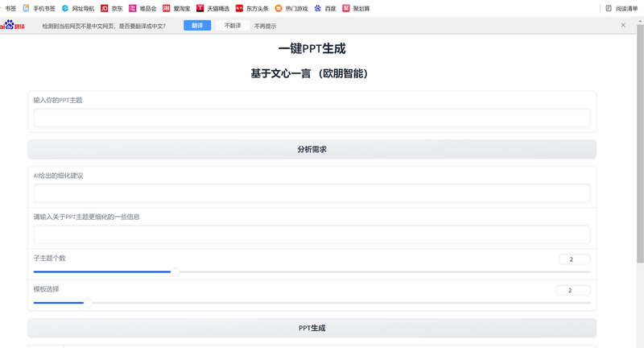Viewport: 644px width, 348px height.
Task: Click the 一键PPT生成 heading
Action: [312, 48]
